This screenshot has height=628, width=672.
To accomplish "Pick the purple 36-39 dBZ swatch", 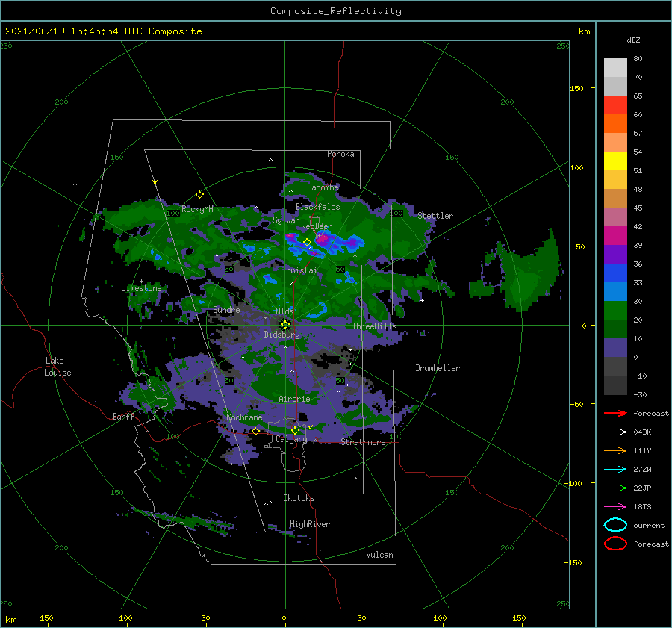I will point(615,254).
